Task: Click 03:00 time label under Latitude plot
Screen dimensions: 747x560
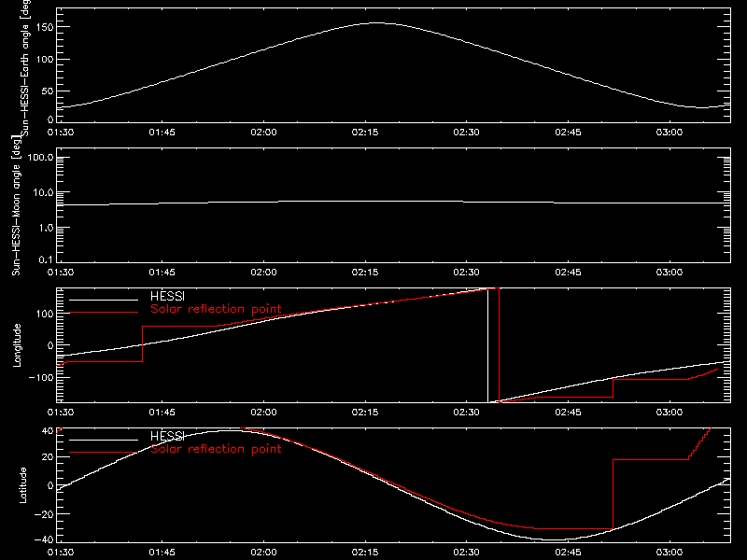Action: 669,553
